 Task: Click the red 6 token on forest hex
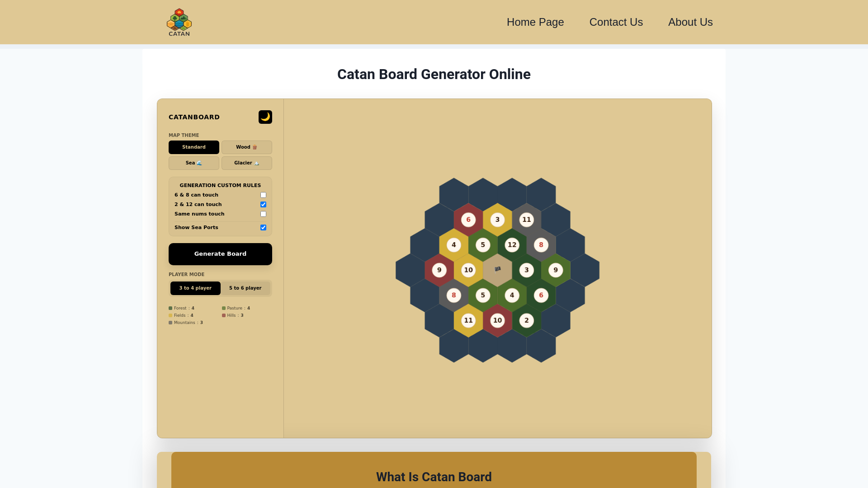[x=541, y=296]
